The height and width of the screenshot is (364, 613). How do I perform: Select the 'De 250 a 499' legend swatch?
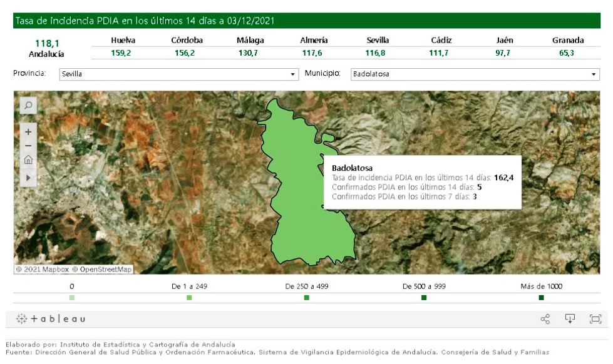pyautogui.click(x=306, y=298)
